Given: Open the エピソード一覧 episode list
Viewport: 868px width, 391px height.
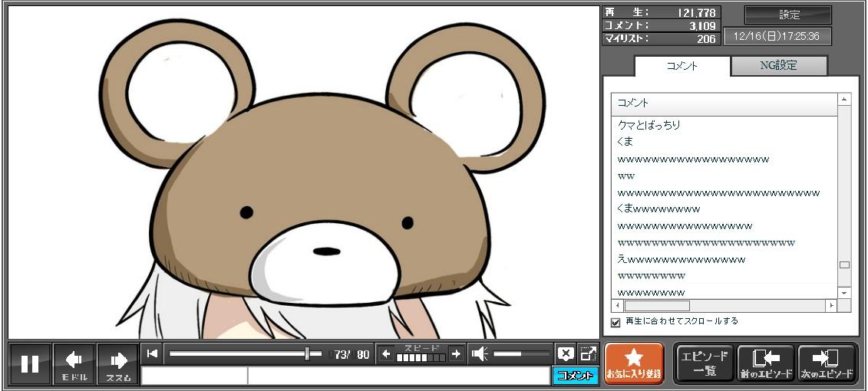Looking at the screenshot, I should click(705, 363).
